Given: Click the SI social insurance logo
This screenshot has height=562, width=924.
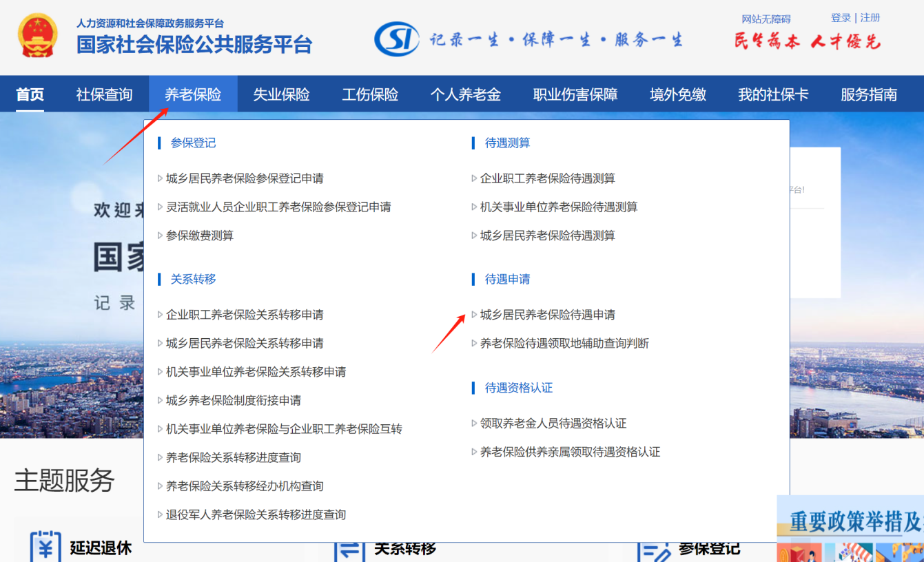Looking at the screenshot, I should click(x=395, y=38).
